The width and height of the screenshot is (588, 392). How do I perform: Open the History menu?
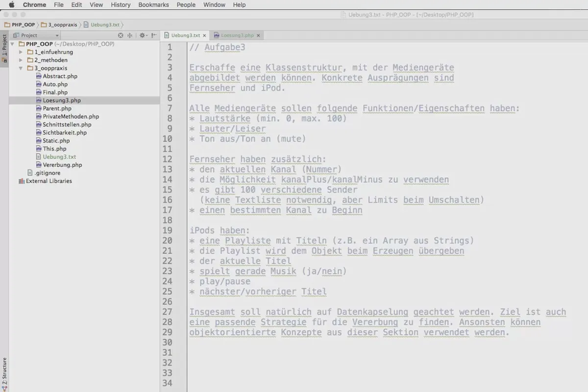point(121,5)
